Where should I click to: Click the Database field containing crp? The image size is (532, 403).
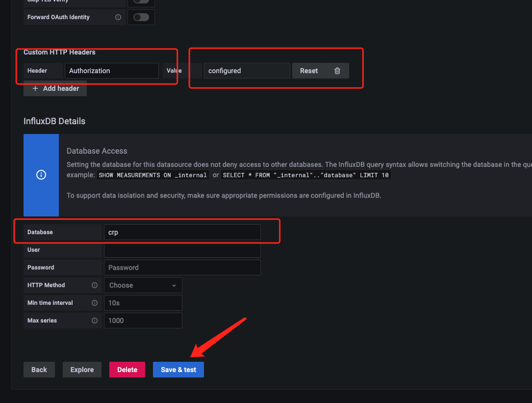182,232
